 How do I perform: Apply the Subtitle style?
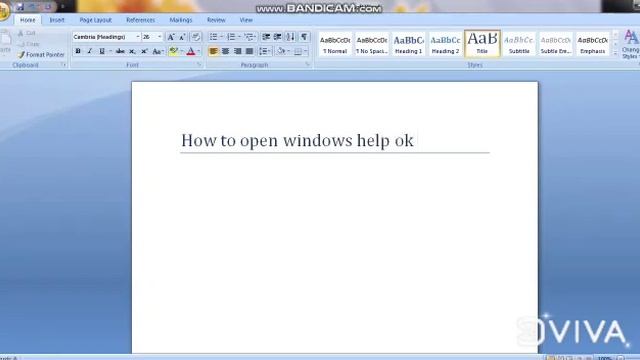click(519, 44)
